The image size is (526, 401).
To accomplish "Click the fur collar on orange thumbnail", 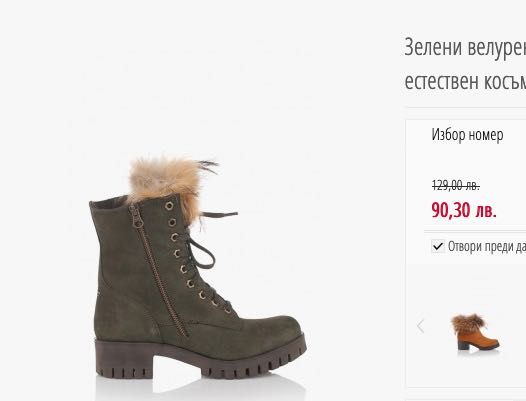I will pyautogui.click(x=469, y=321).
